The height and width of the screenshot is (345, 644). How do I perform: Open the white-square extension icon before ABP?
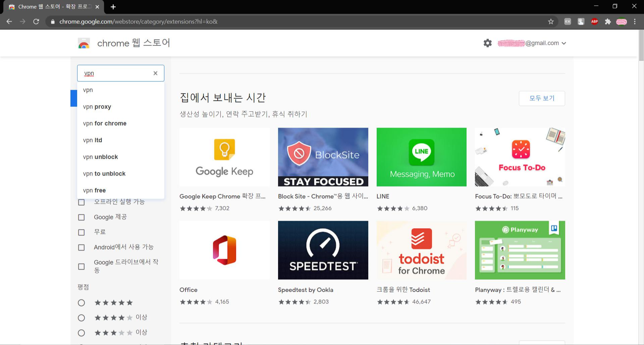point(581,21)
